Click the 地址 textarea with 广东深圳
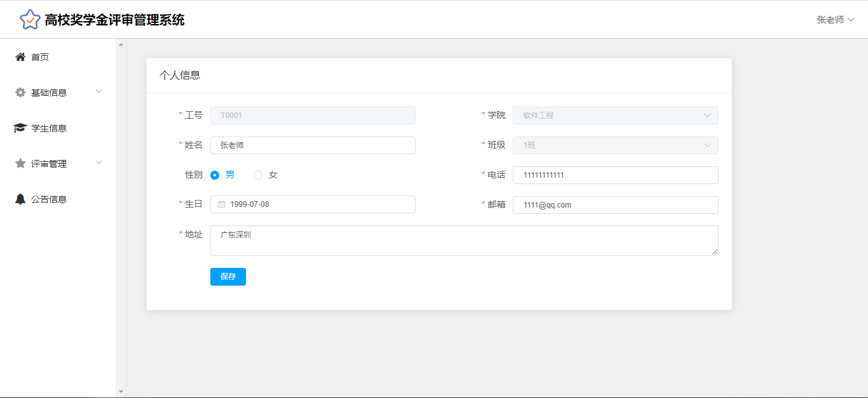The height and width of the screenshot is (398, 868). 465,241
